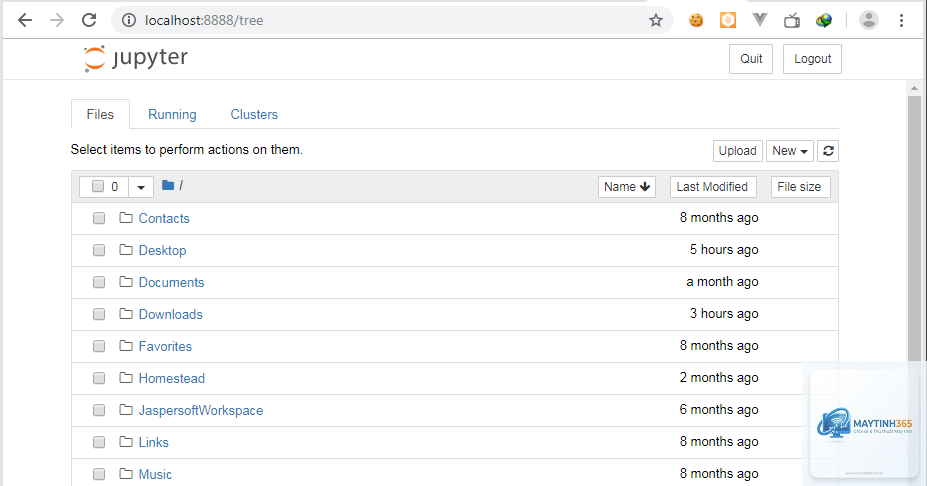Click the Jupyter logo

pos(135,58)
